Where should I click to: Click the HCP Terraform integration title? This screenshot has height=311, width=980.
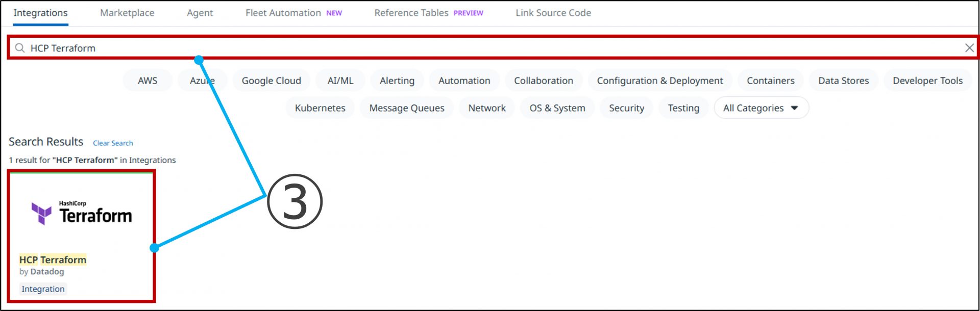[x=53, y=260]
